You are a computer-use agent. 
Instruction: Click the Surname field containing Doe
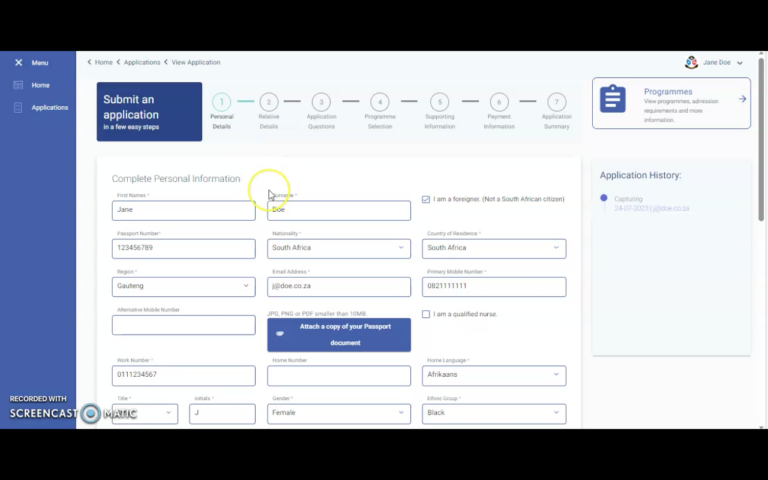point(339,210)
